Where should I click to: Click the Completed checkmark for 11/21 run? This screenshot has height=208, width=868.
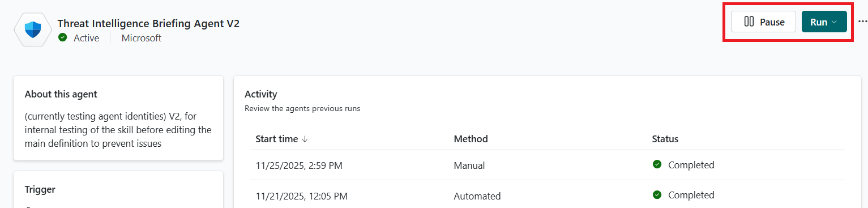point(657,195)
